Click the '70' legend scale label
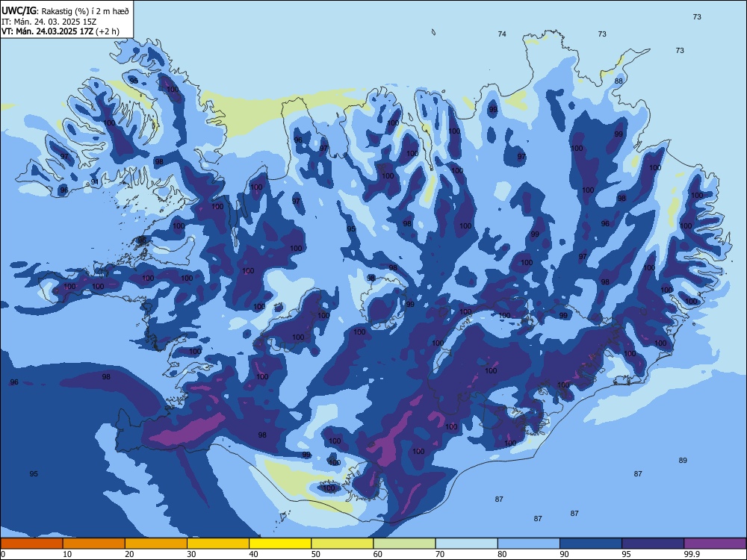Viewport: 747px width, 560px height. [x=440, y=554]
